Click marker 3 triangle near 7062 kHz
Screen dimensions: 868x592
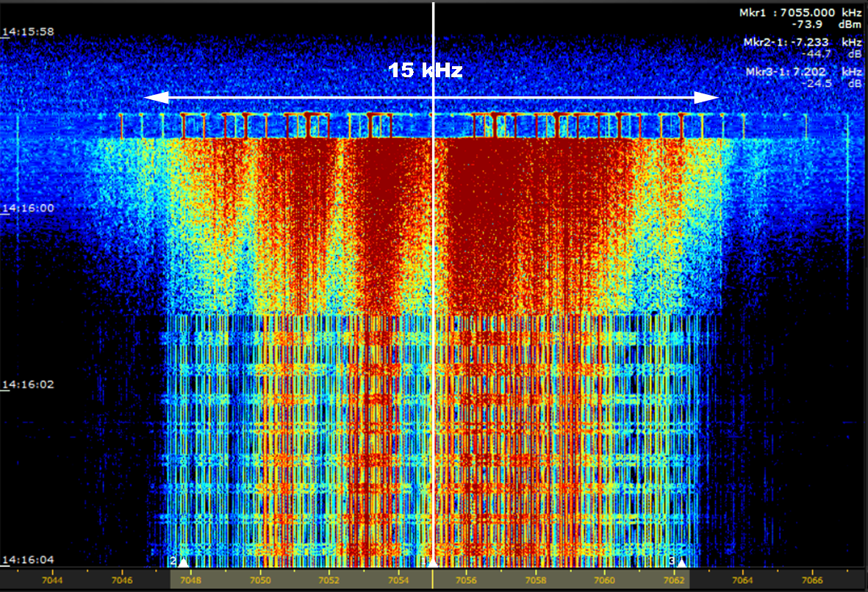(682, 563)
